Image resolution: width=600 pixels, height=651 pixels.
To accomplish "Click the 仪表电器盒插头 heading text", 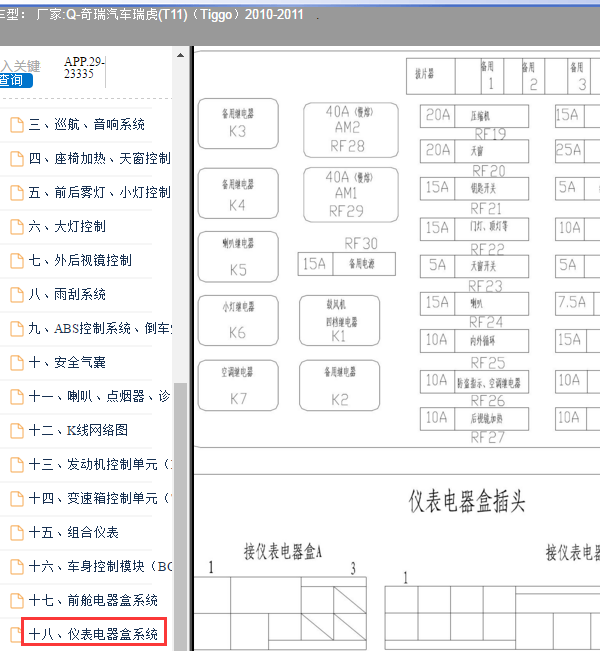I will click(467, 501).
